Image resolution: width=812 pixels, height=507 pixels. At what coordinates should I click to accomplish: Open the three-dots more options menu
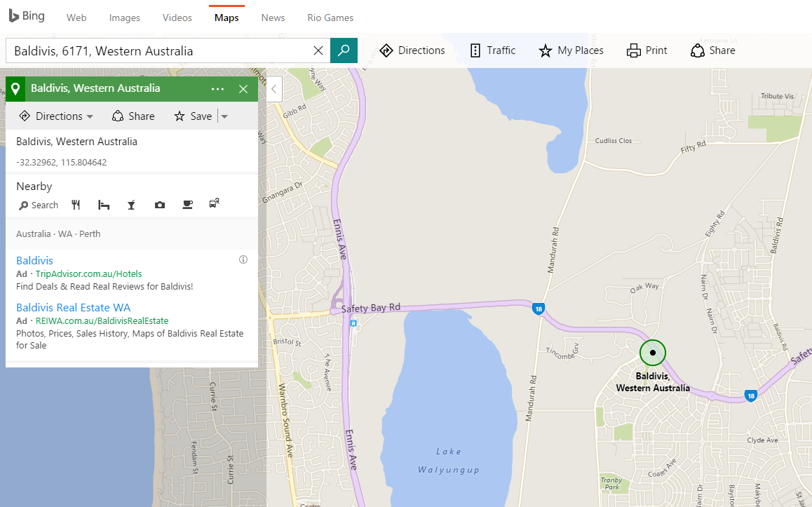pyautogui.click(x=217, y=89)
